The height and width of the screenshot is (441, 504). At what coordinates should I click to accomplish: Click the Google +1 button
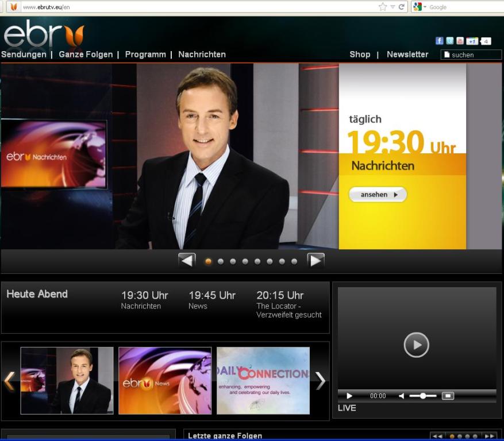(x=472, y=41)
